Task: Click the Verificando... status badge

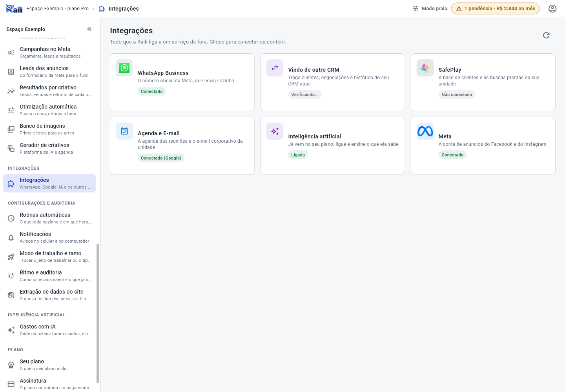Action: click(305, 94)
